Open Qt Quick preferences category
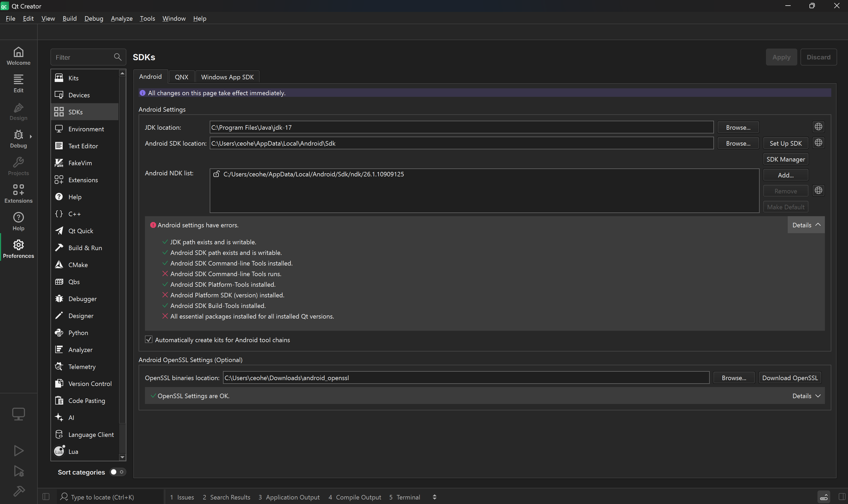This screenshot has width=848, height=504. pyautogui.click(x=85, y=231)
